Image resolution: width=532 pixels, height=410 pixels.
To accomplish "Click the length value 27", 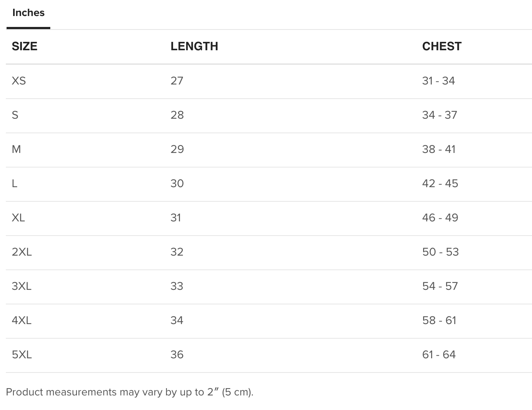I will [177, 80].
